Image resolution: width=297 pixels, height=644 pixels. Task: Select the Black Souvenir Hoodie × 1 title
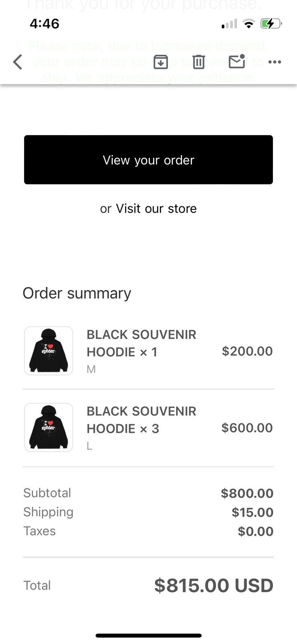click(x=141, y=343)
